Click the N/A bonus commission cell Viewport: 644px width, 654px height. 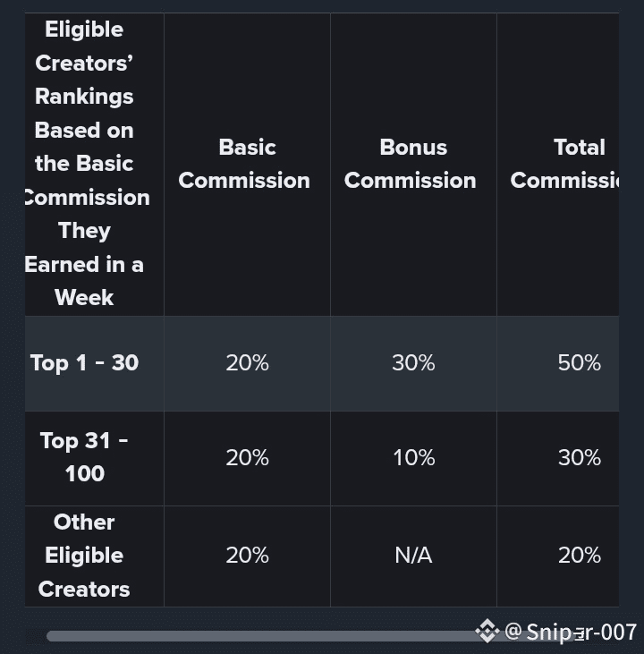(x=413, y=556)
